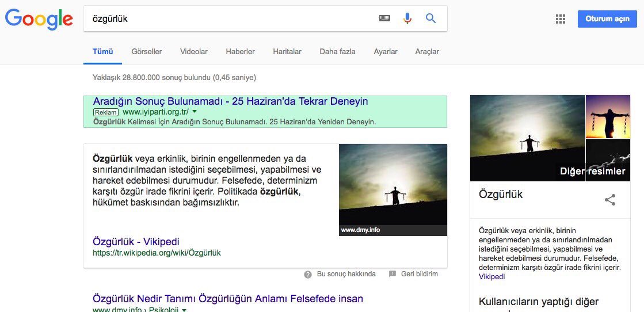Click the Google logo
The width and height of the screenshot is (644, 312).
click(x=39, y=20)
